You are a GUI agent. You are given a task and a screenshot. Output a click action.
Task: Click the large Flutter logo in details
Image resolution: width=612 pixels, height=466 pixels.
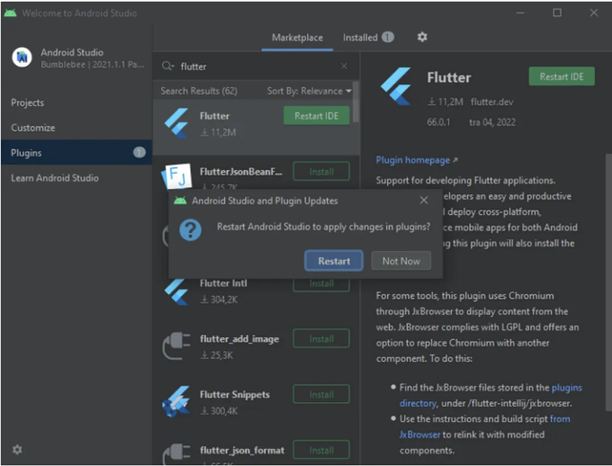[x=397, y=86]
